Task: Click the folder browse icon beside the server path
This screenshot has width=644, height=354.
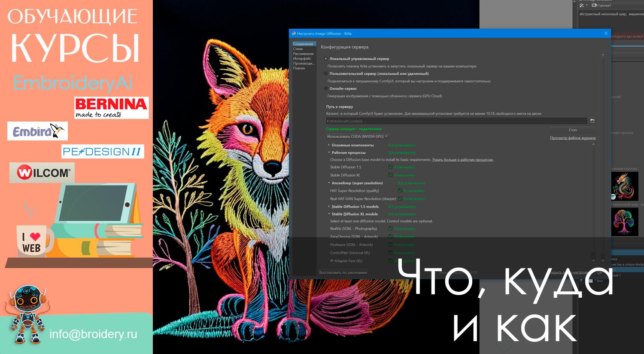Action: 592,121
